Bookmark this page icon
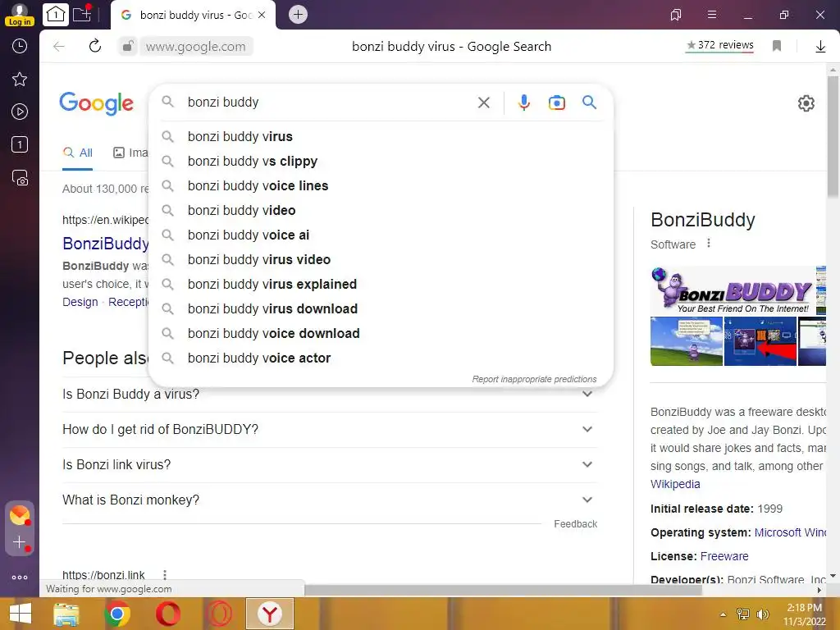The width and height of the screenshot is (840, 630). point(777,46)
